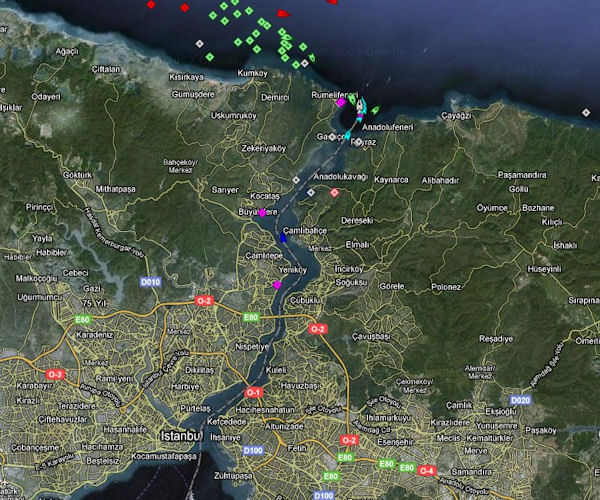Select the magenta diamond marker at Büyükdere

(262, 212)
